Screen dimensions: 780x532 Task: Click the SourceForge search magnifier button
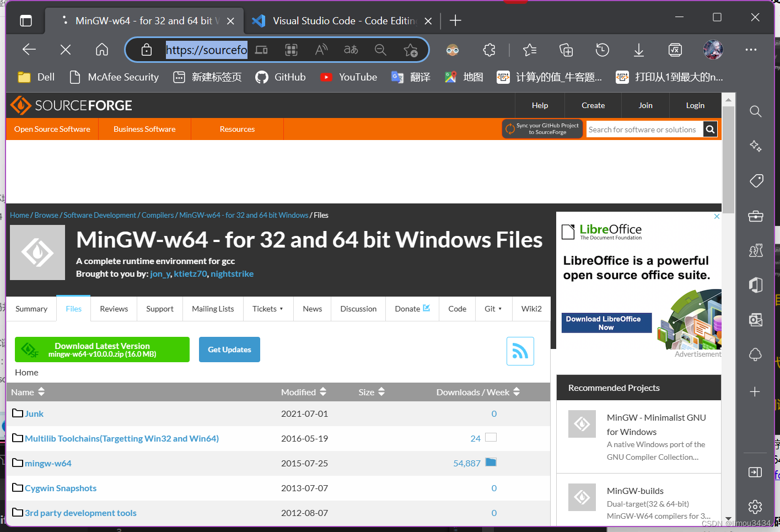pyautogui.click(x=710, y=130)
